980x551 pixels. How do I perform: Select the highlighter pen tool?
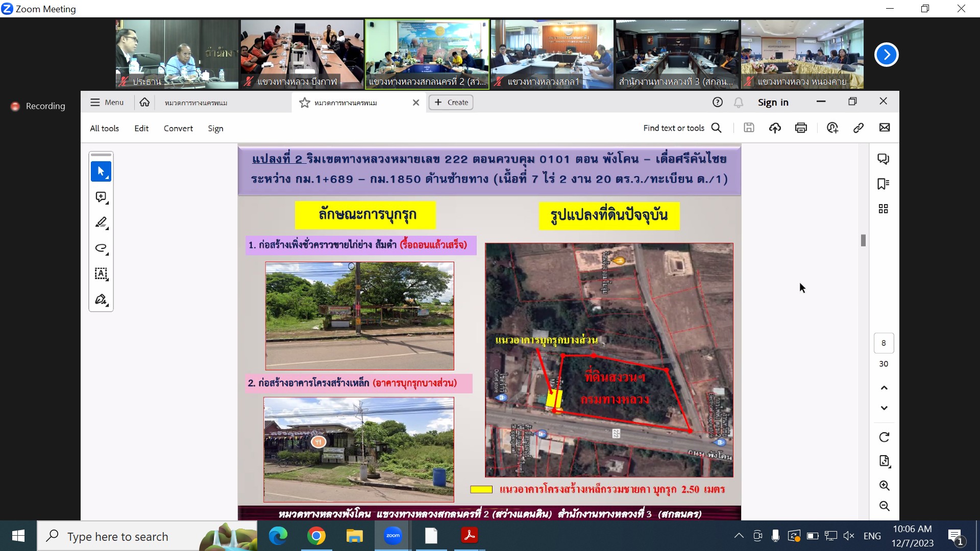point(101,223)
